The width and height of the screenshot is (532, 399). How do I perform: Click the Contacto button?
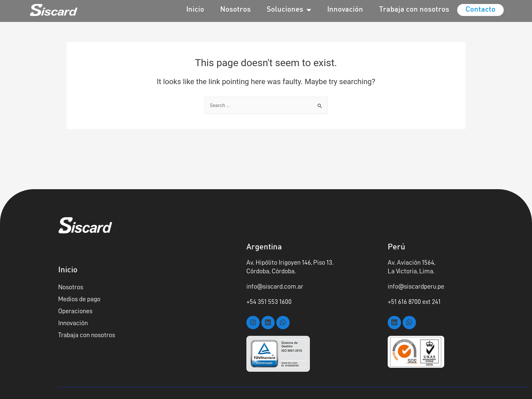coord(480,10)
